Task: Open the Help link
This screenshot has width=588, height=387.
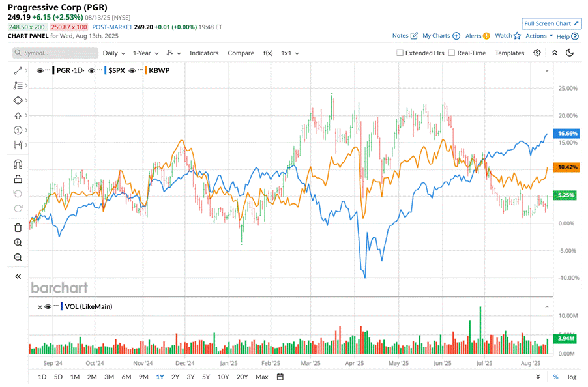Action: pos(567,36)
